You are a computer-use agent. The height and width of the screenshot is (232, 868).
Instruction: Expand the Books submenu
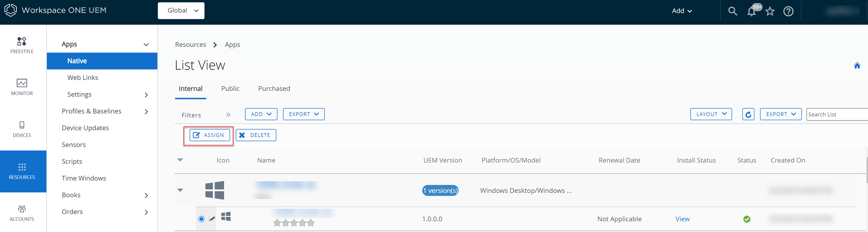(x=146, y=196)
